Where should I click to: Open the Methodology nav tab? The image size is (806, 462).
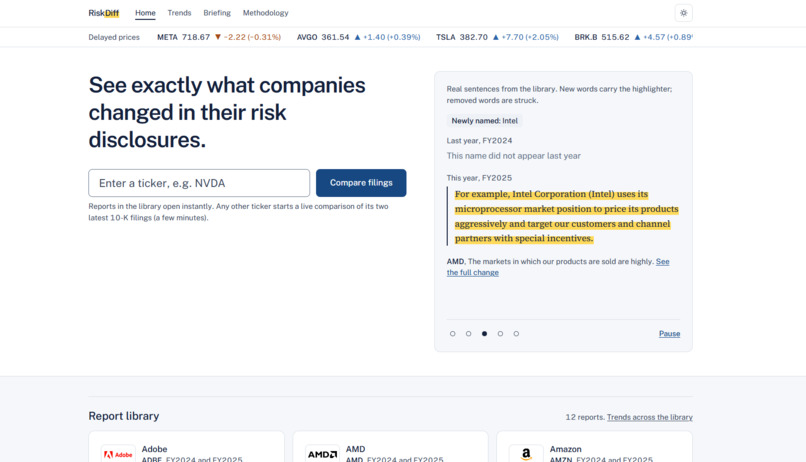[265, 13]
